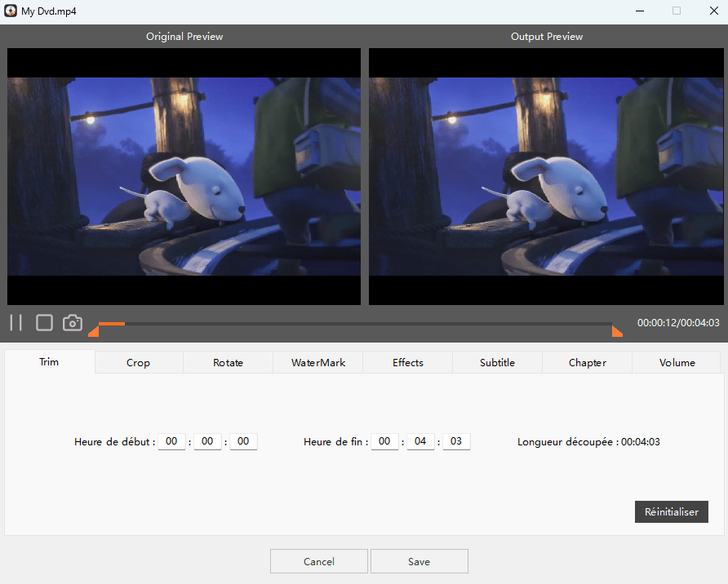Viewport: 728px width, 584px height.
Task: Click the app icon in title bar
Action: 11,11
